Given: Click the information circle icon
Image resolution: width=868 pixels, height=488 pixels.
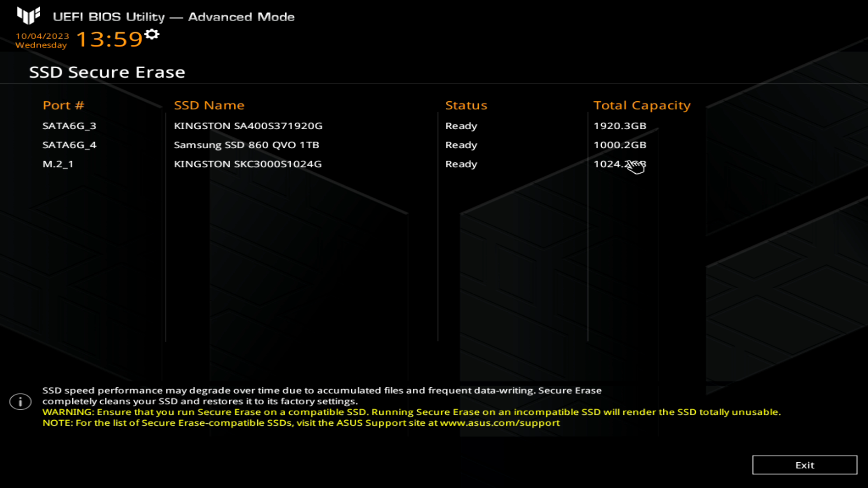Looking at the screenshot, I should (20, 402).
